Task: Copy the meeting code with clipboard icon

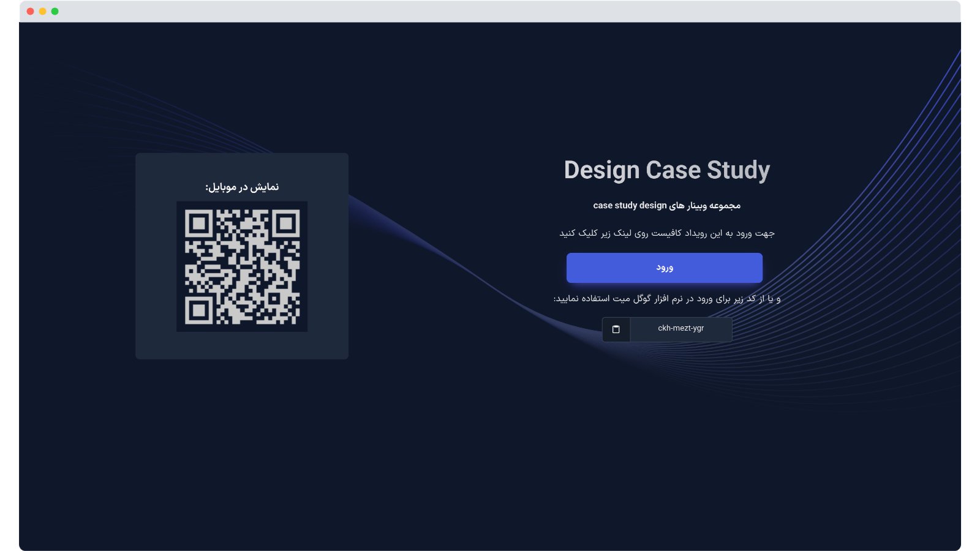Action: pyautogui.click(x=616, y=329)
